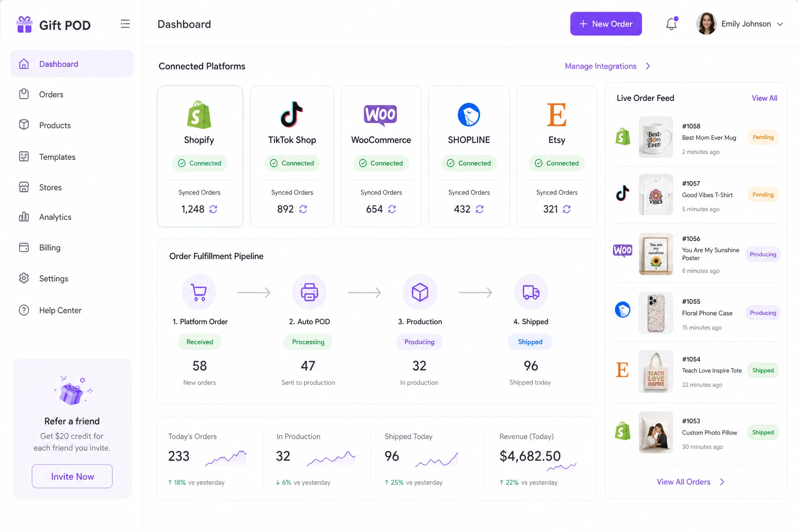798x532 pixels.
Task: Click the gift illustration in referral card
Action: (x=72, y=391)
